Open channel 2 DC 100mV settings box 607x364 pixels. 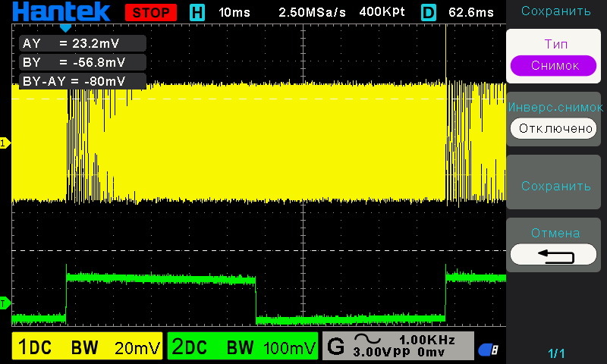pos(243,346)
